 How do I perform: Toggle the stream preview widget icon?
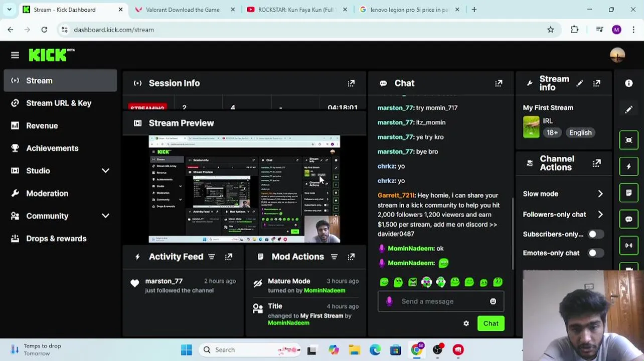click(x=629, y=140)
